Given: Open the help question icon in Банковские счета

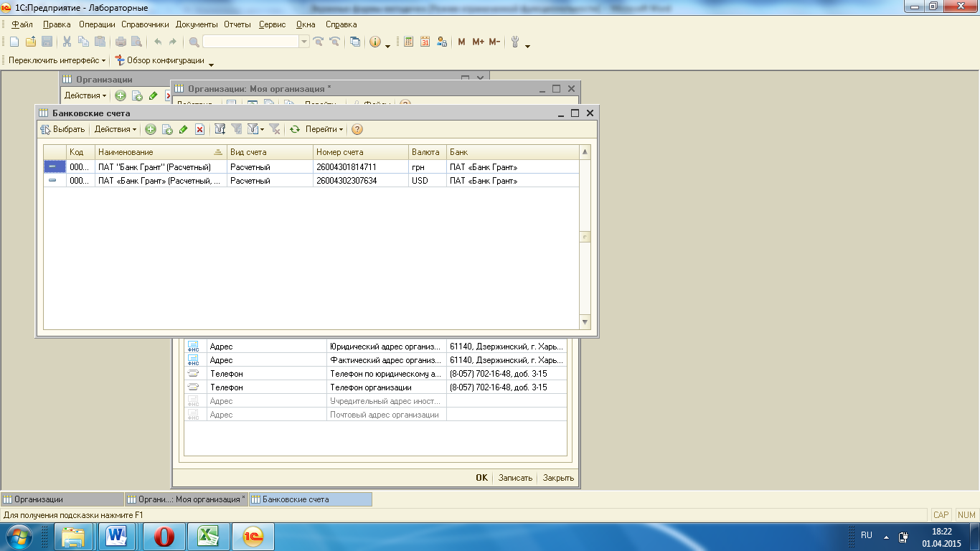Looking at the screenshot, I should click(x=357, y=129).
